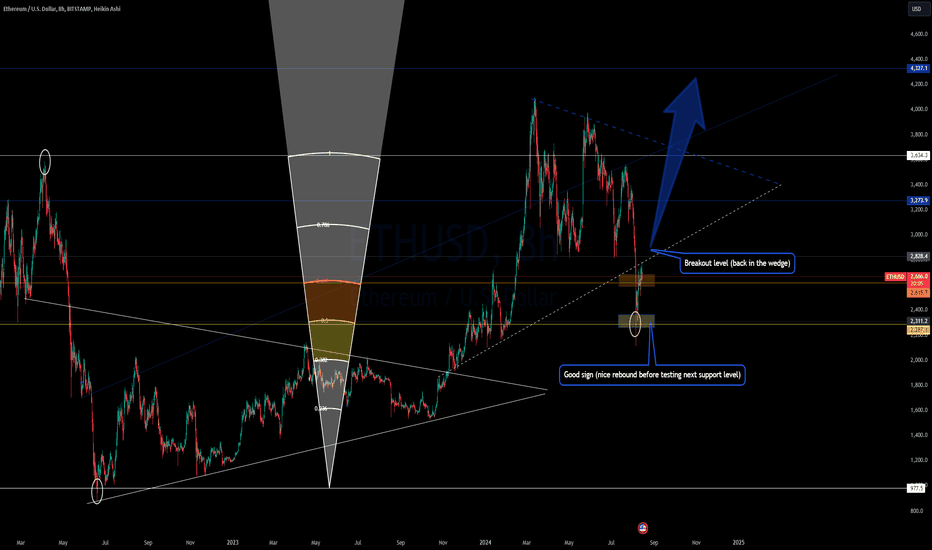Click the 977.5 price label

[x=917, y=488]
